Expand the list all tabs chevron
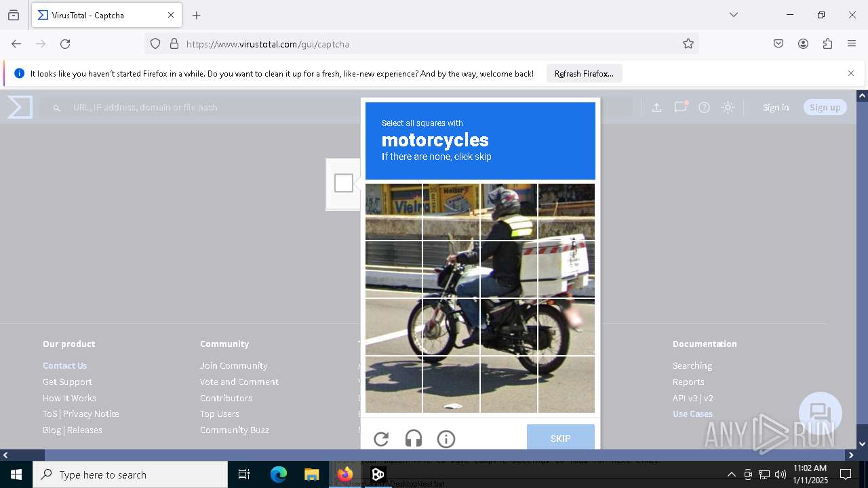Viewport: 868px width, 488px height. 734,15
